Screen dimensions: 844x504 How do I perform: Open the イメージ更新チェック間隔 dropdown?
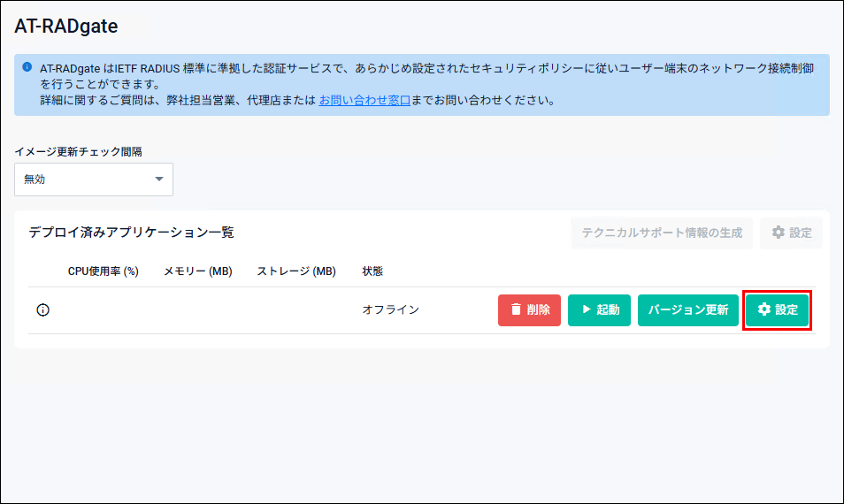(94, 179)
